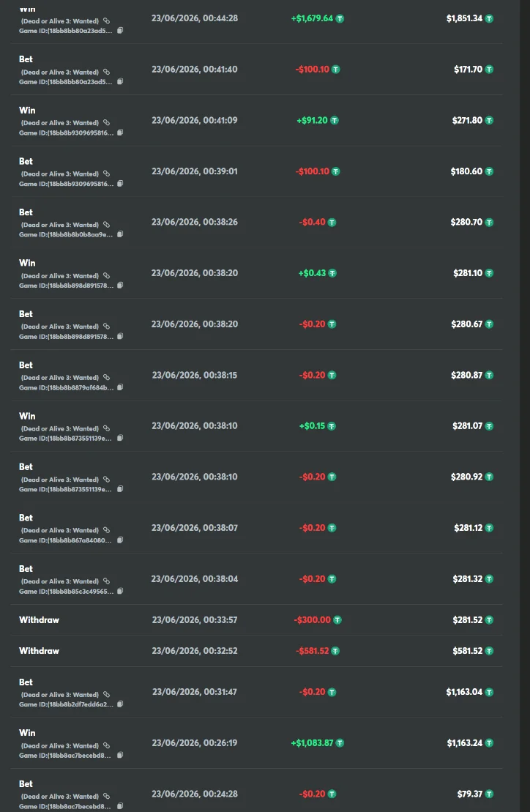Copy Game ID of the 00:31:47 Bet row

[120, 704]
